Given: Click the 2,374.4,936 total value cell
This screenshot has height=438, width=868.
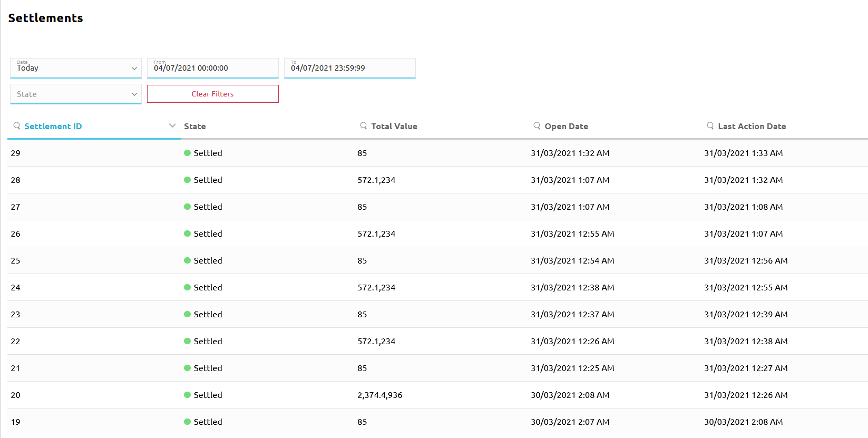Looking at the screenshot, I should click(x=380, y=395).
